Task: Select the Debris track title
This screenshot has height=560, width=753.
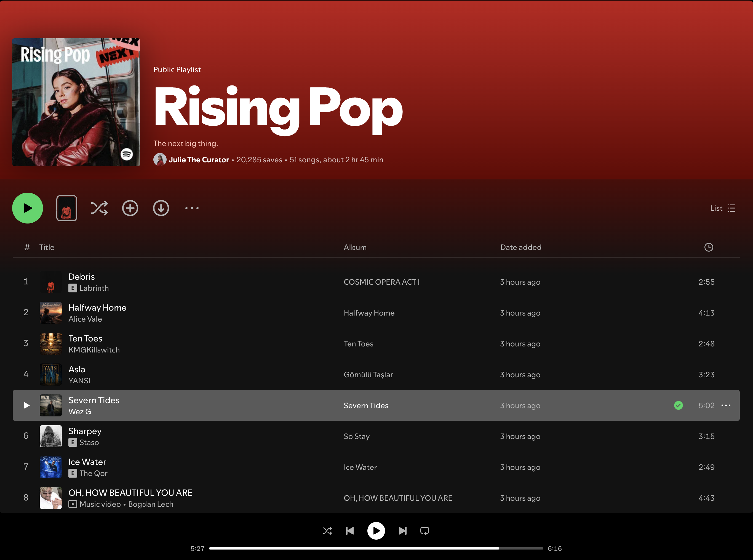Action: point(81,277)
